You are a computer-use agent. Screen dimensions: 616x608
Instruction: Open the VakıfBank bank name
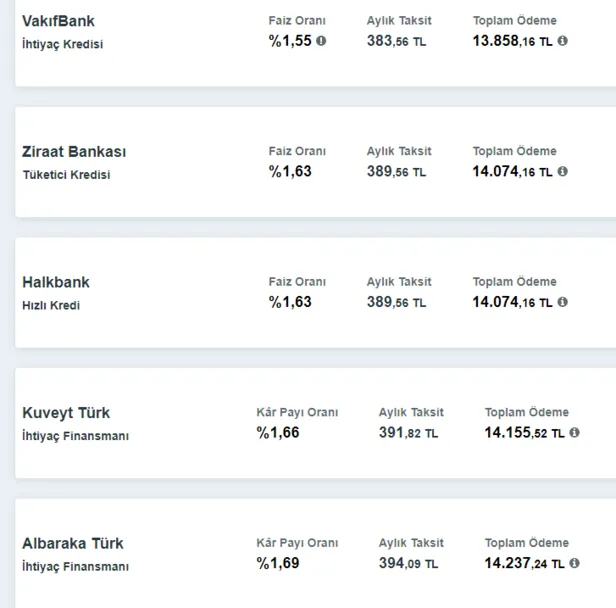59,21
